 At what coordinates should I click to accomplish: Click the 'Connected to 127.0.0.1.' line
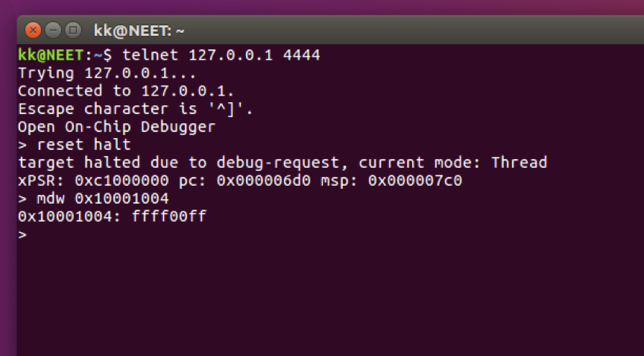point(126,90)
